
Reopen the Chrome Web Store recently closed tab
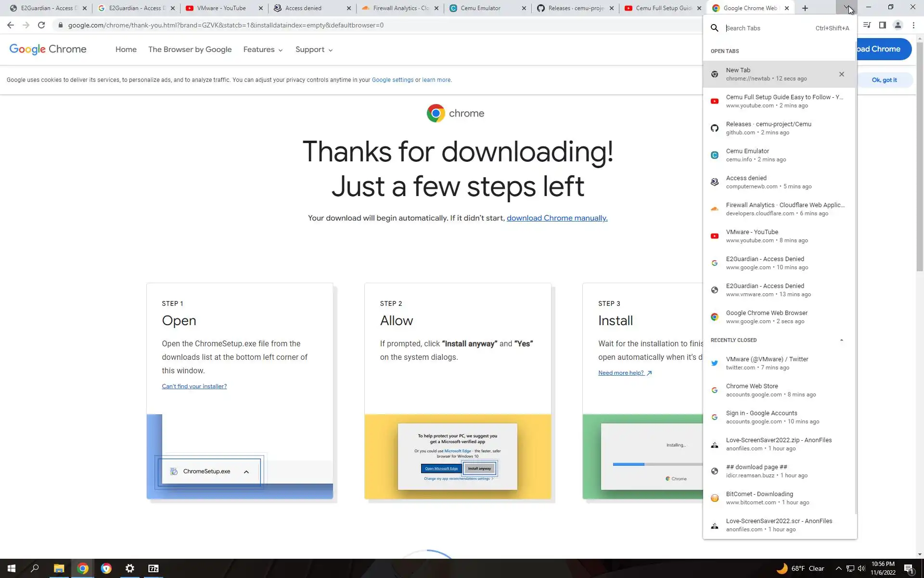click(770, 390)
